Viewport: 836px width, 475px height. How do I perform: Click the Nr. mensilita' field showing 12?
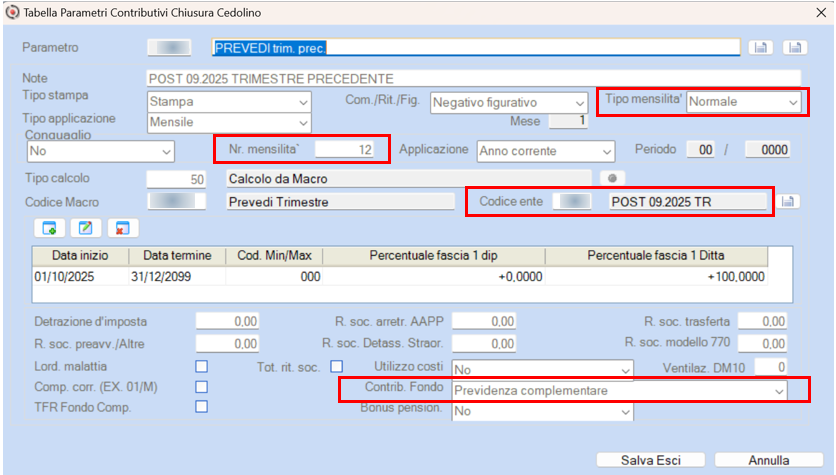point(344,149)
